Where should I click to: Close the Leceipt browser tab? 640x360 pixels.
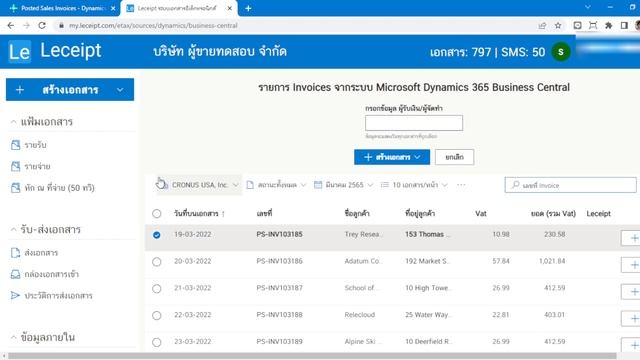[x=230, y=8]
